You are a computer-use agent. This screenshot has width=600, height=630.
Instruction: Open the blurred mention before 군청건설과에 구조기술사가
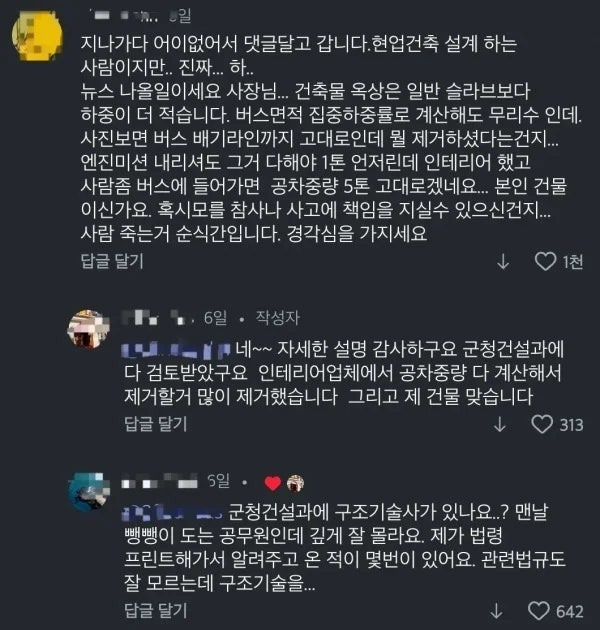pos(173,512)
